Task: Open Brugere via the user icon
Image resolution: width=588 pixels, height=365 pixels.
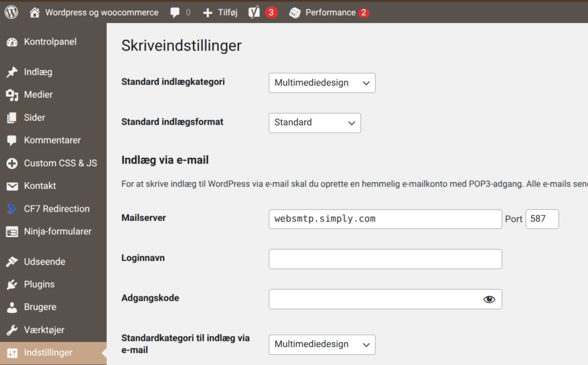Action: (x=13, y=307)
